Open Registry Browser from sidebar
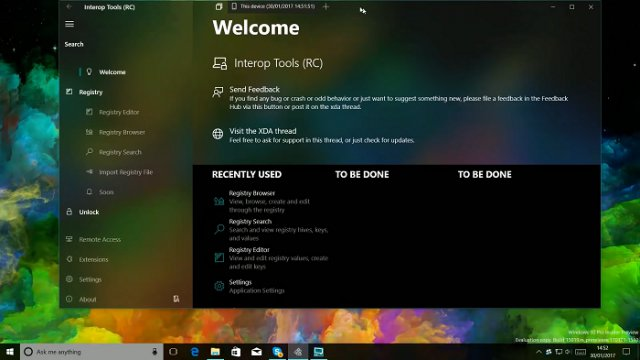This screenshot has width=640, height=360. click(122, 132)
